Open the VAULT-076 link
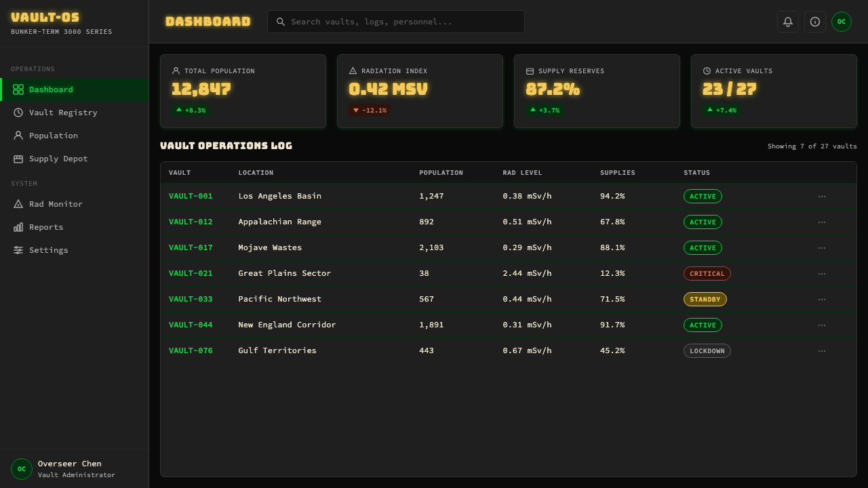Viewport: 868px width, 488px height. [x=191, y=350]
